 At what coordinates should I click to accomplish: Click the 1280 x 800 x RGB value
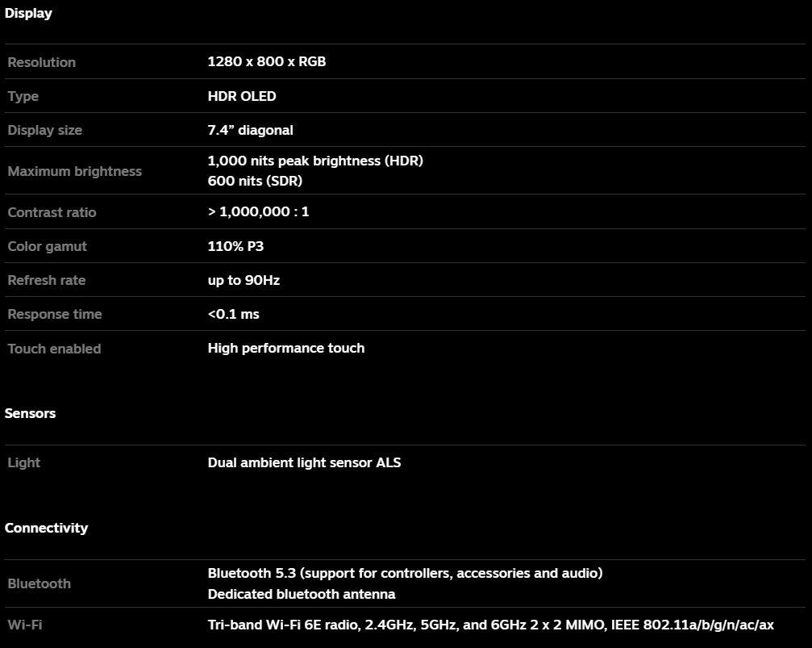tap(267, 61)
